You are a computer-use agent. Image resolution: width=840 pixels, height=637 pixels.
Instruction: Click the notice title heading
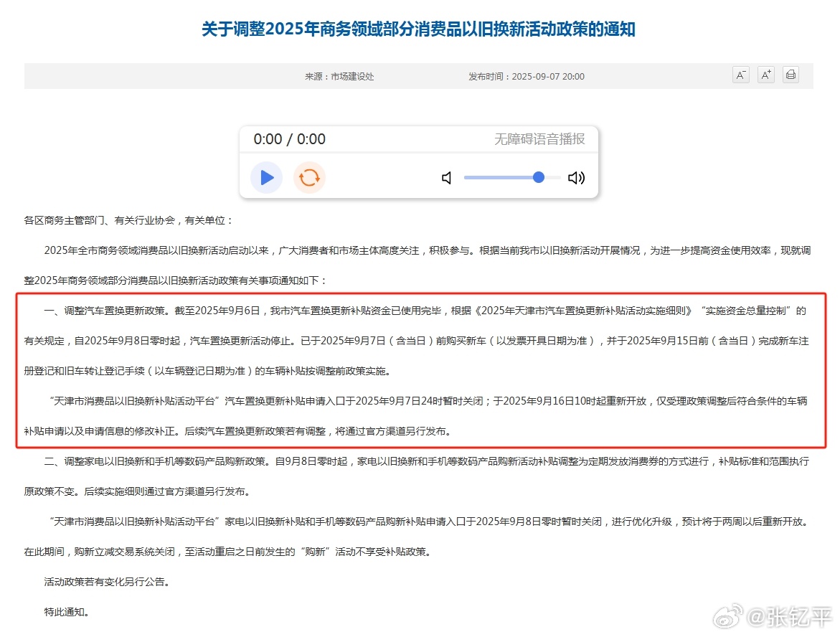coord(418,29)
